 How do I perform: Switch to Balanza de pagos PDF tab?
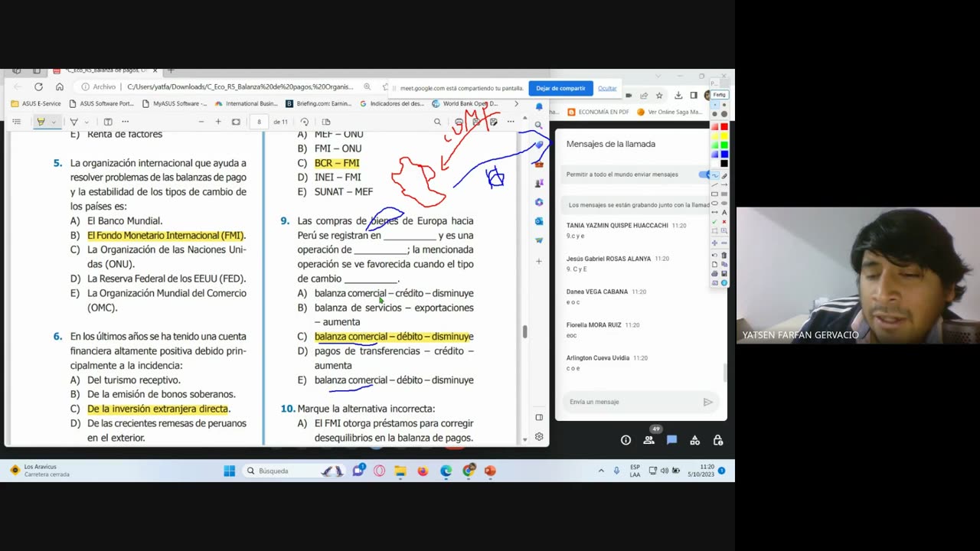tap(106, 70)
